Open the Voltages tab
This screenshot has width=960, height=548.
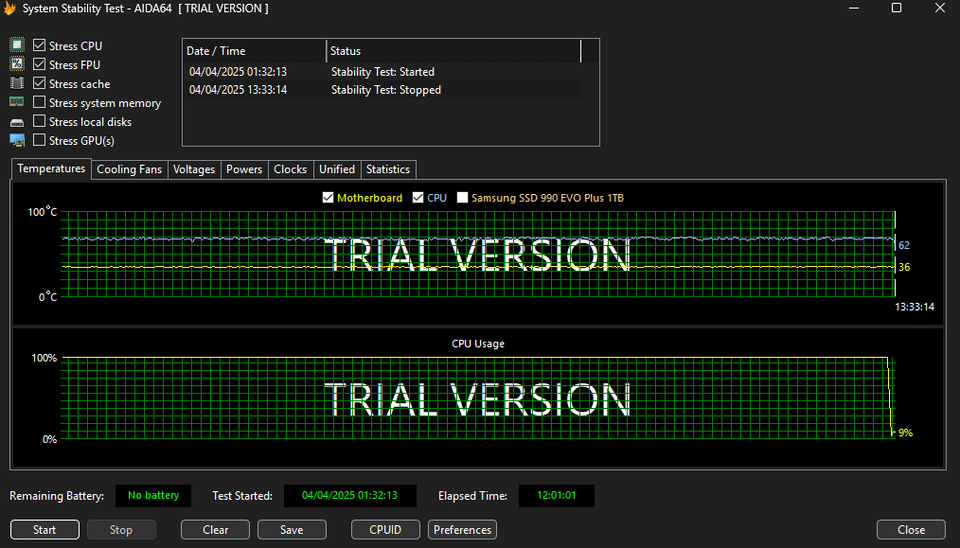[x=194, y=170]
